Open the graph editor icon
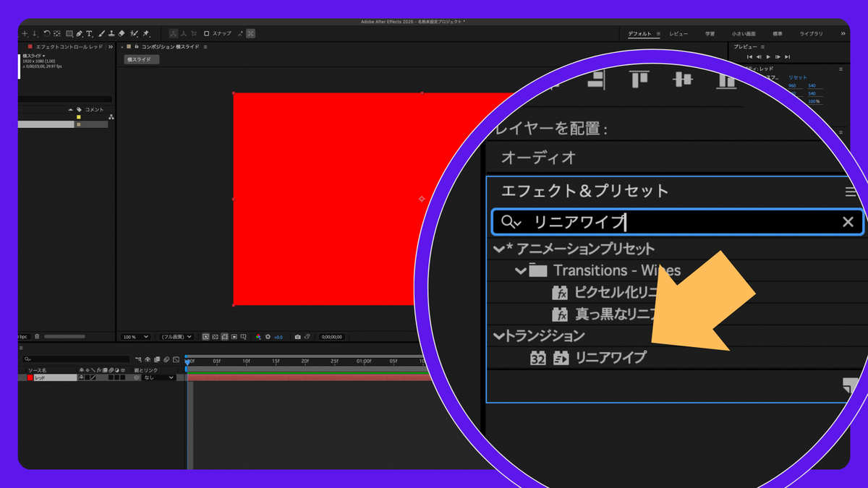868x488 pixels. (176, 359)
